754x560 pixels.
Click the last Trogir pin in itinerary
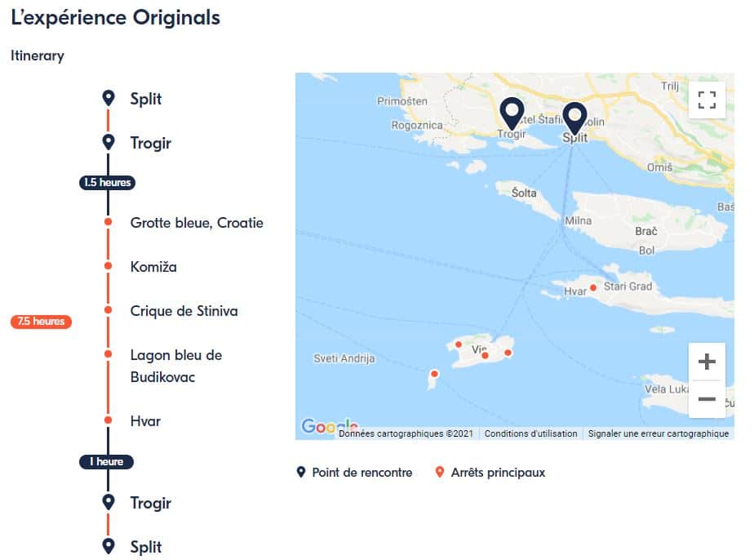coord(108,503)
